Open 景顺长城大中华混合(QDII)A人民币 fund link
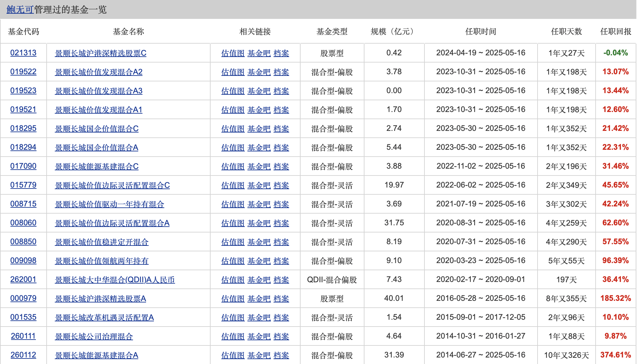Image resolution: width=637 pixels, height=364 pixels. pos(115,280)
